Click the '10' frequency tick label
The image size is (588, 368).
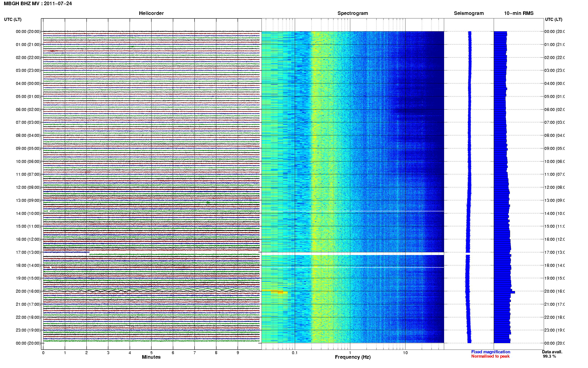click(x=405, y=353)
